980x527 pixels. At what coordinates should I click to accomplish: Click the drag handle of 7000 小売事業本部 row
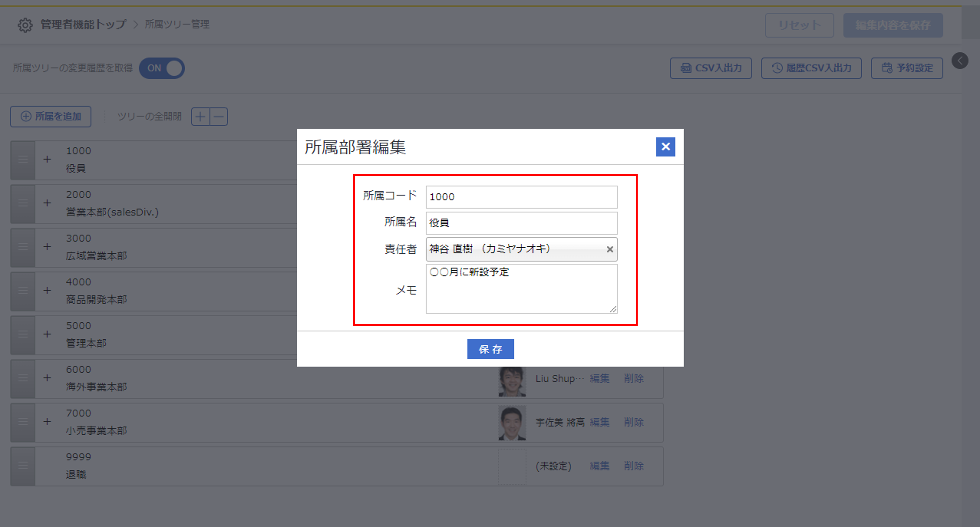click(x=23, y=422)
